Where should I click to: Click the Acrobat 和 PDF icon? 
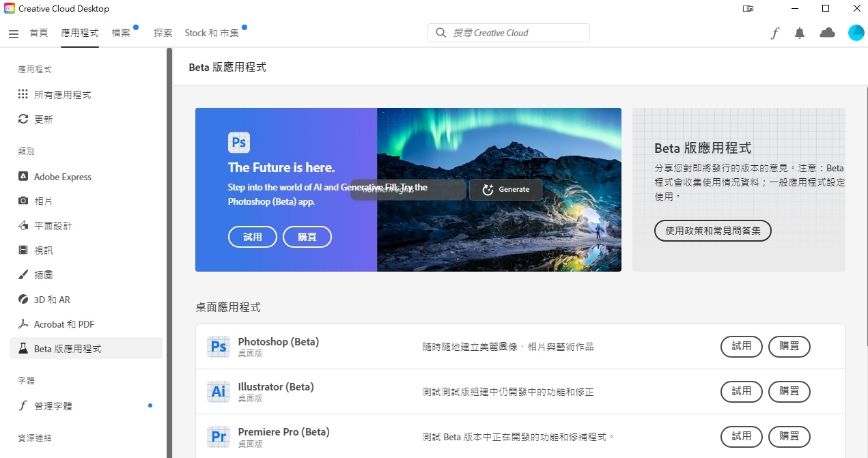pyautogui.click(x=23, y=324)
